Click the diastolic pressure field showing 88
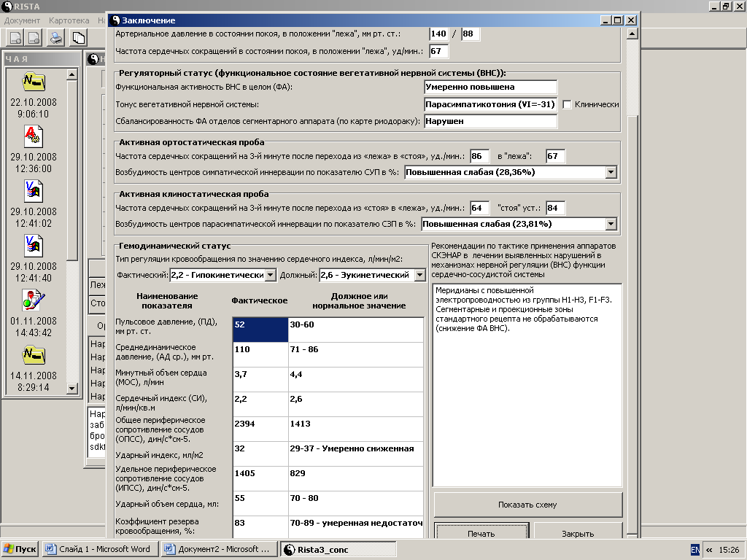747x560 pixels. [x=471, y=34]
